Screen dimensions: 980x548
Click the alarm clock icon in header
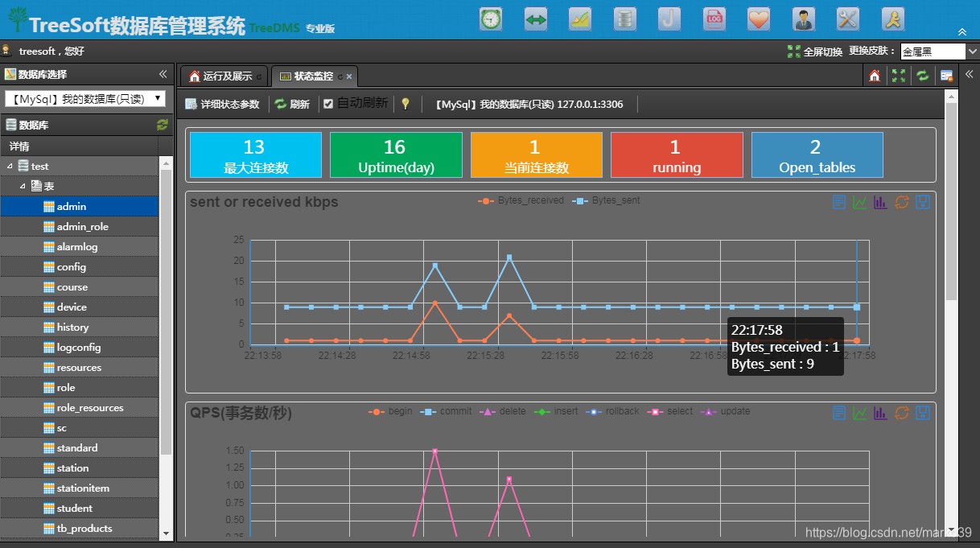[491, 19]
